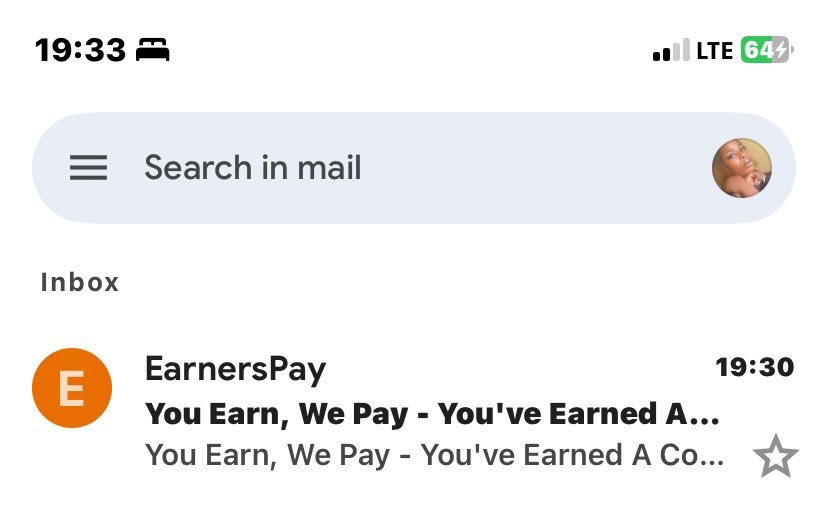Tap the battery percentage number 64
The height and width of the screenshot is (510, 827).
tap(758, 51)
